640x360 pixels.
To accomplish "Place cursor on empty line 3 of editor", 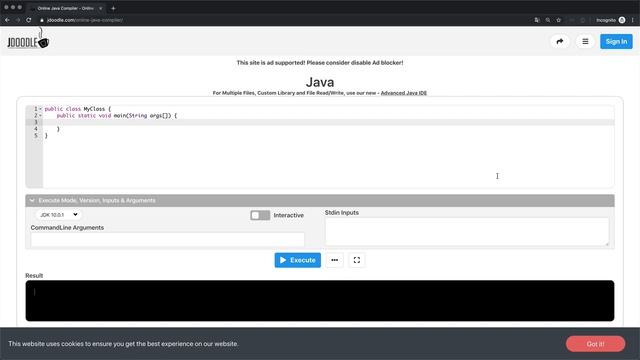I will [x=328, y=122].
